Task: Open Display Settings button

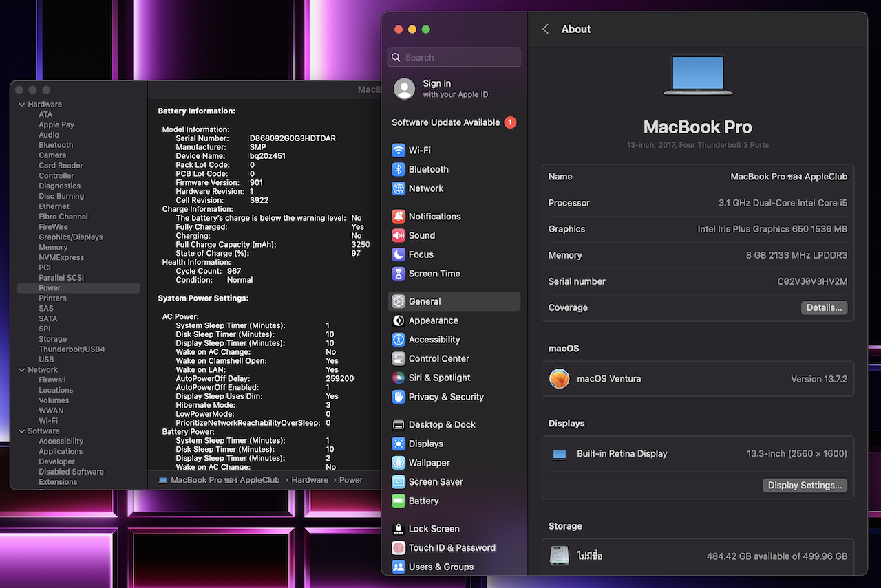Action: [x=805, y=486]
